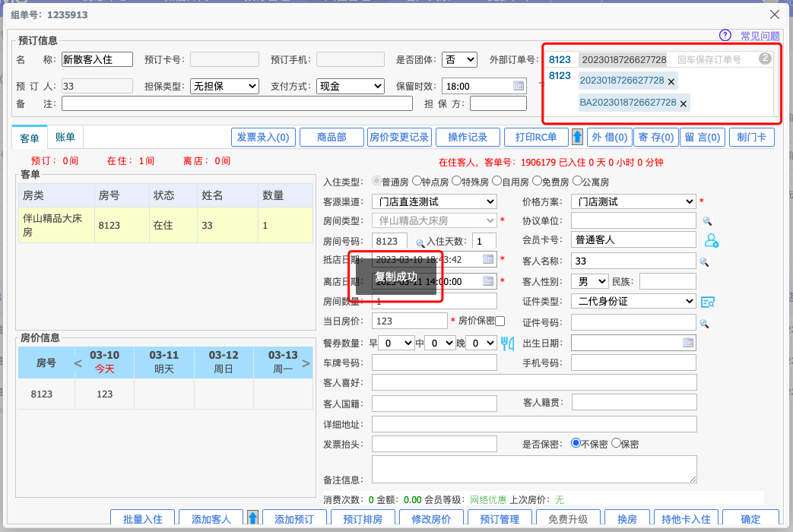Close the 组单号 dialog
793x532 pixels.
click(x=774, y=14)
